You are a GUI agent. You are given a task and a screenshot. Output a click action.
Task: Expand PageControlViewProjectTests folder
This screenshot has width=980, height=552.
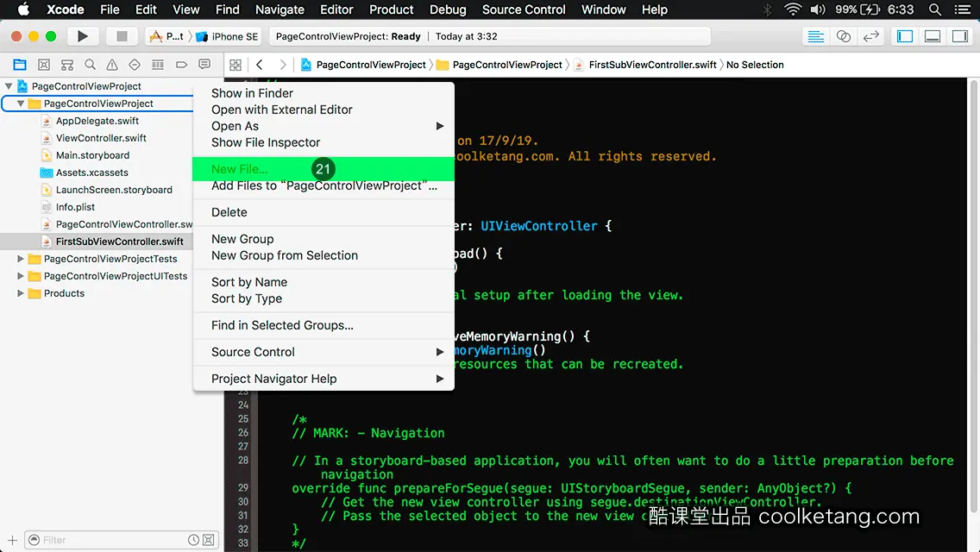21,259
